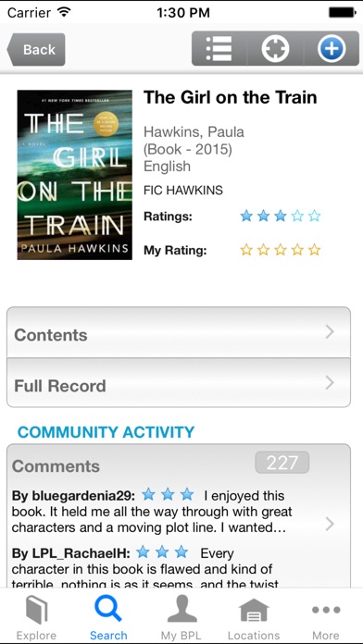Image resolution: width=363 pixels, height=644 pixels.
Task: Tap the 227 comments count badge
Action: [x=282, y=463]
